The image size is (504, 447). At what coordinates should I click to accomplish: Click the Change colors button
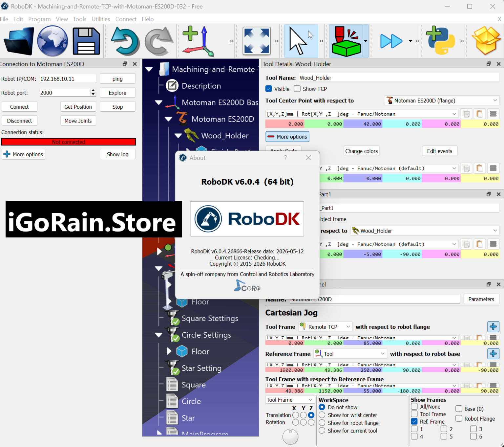[361, 151]
